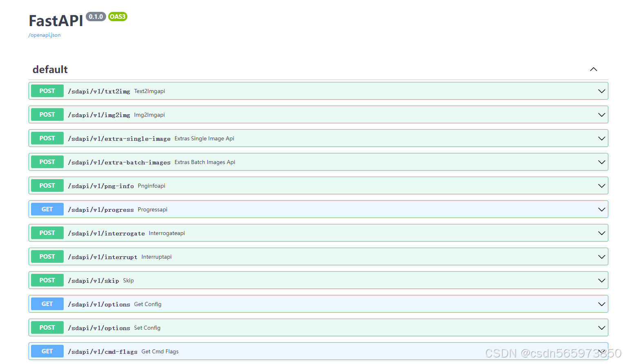Open the /sdapi/v1/png-info path
This screenshot has height=364, width=623.
[101, 186]
